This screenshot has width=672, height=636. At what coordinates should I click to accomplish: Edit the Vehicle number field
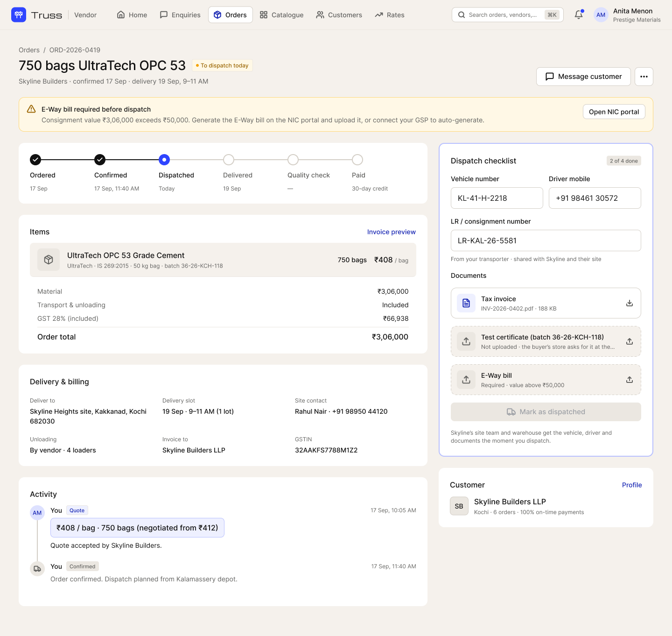point(497,198)
